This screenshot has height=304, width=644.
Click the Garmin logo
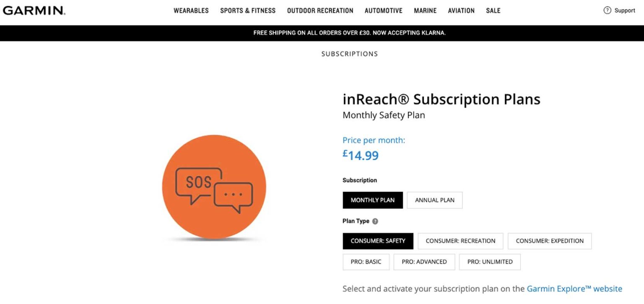coord(34,10)
